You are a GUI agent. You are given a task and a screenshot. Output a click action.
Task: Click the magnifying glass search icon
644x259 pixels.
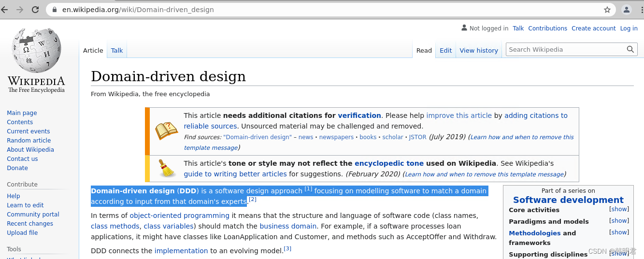coord(630,49)
